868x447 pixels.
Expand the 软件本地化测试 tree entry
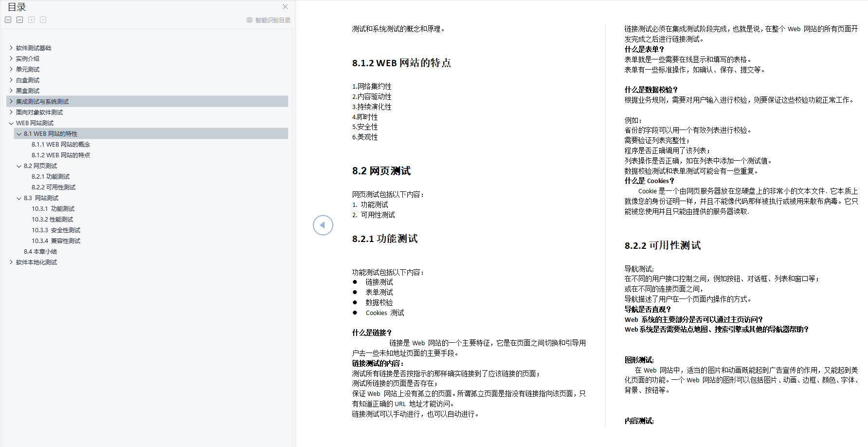point(11,262)
